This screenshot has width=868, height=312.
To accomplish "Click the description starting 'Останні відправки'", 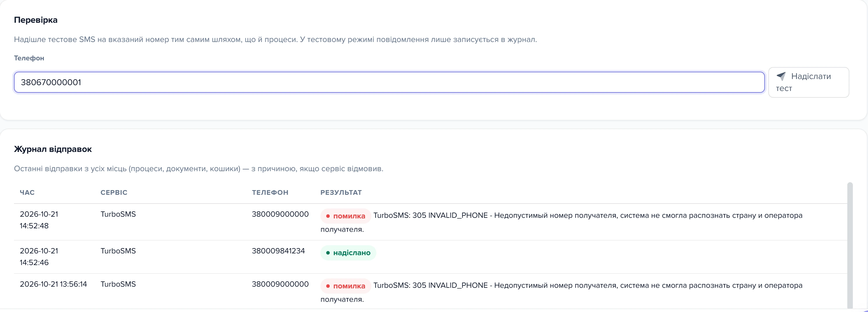I will click(x=198, y=169).
